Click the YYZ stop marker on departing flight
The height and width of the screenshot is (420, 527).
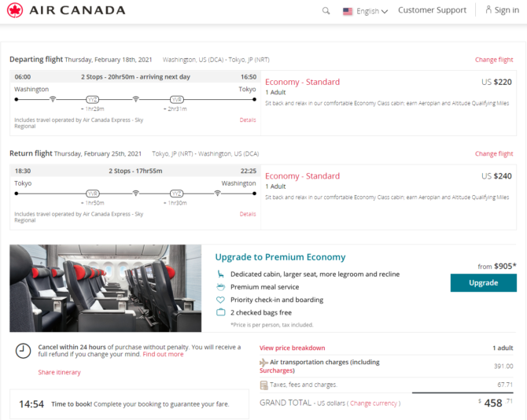pyautogui.click(x=93, y=99)
